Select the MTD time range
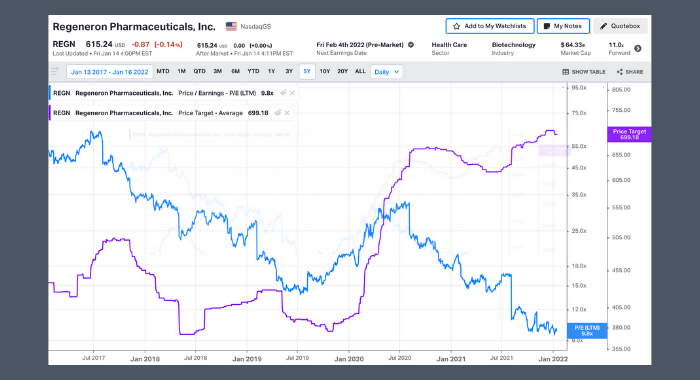 coord(163,71)
